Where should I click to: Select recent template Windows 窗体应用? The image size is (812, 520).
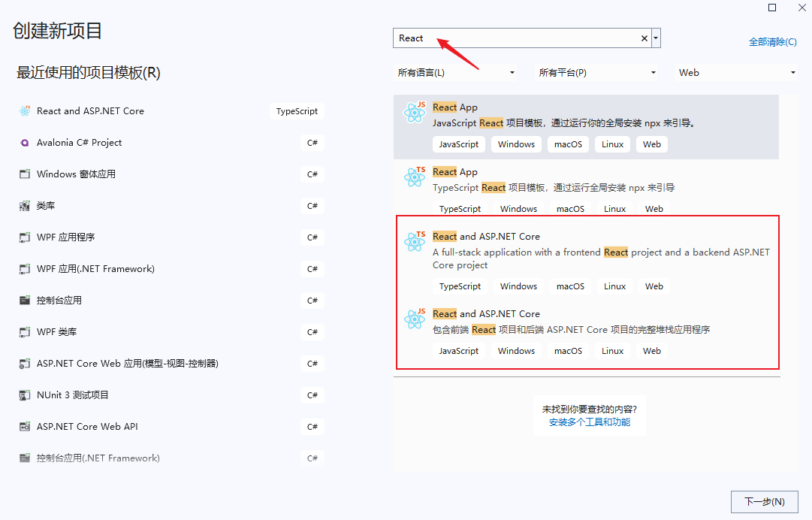pyautogui.click(x=77, y=174)
